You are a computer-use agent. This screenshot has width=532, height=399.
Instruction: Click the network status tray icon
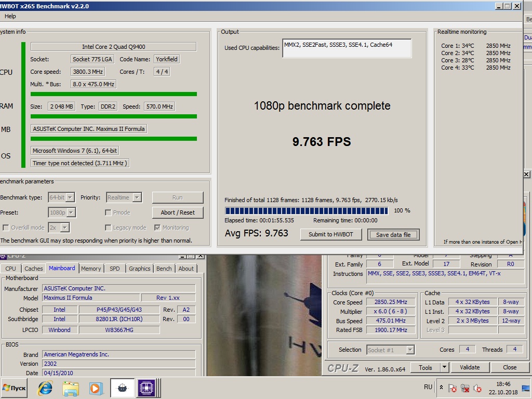pyautogui.click(x=465, y=388)
